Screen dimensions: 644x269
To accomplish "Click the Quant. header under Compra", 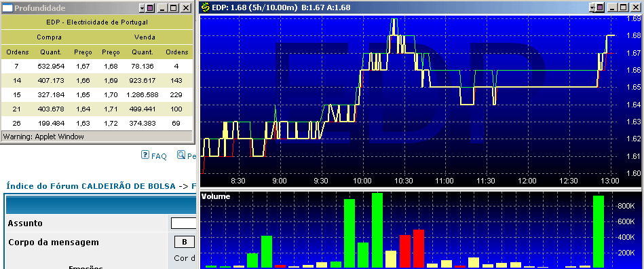I will 51,52.
